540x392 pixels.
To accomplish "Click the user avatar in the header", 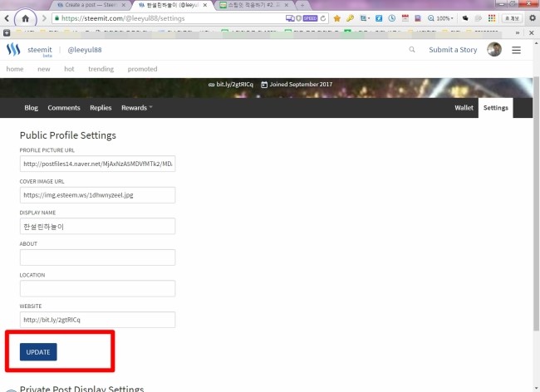I will point(493,50).
